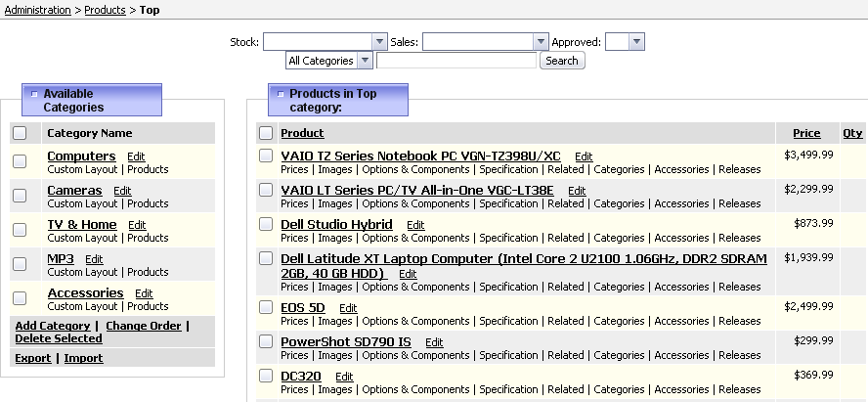Check the Computers category checkbox
Viewport: 868px width, 402px height.
[20, 161]
